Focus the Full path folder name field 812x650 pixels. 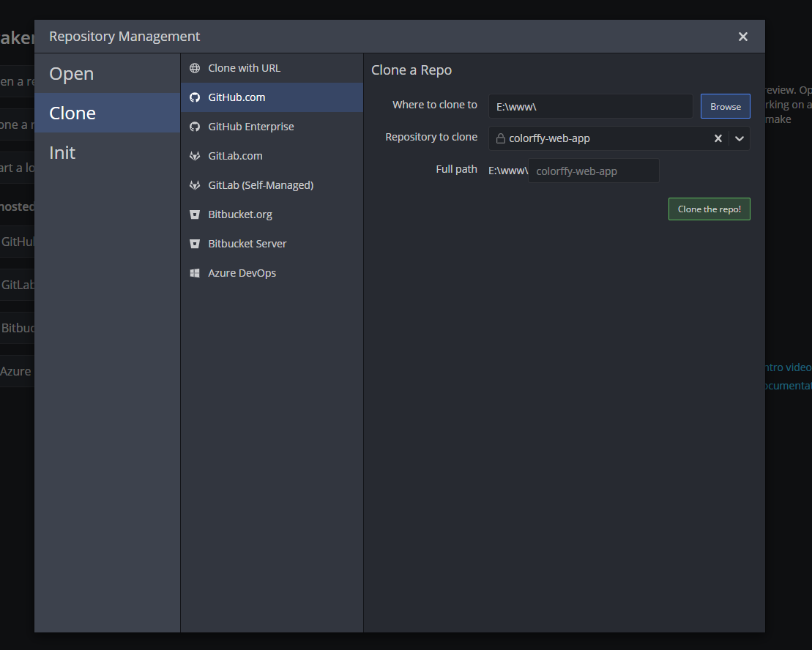(594, 171)
